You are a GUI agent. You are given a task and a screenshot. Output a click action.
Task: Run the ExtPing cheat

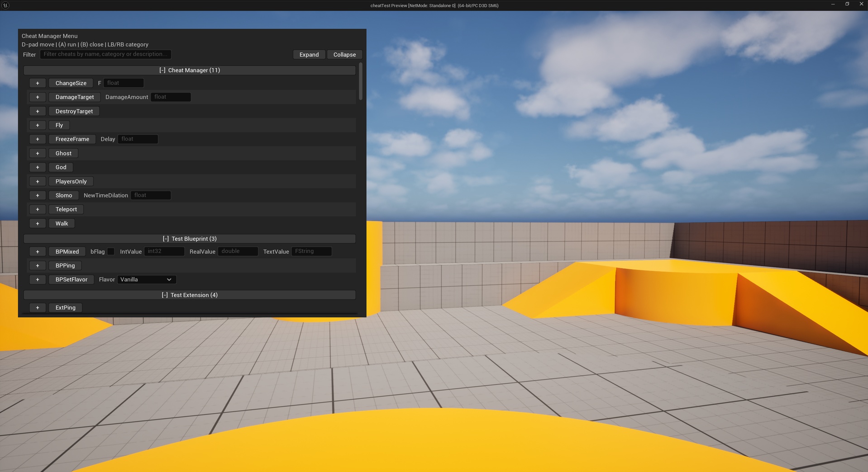(x=66, y=308)
